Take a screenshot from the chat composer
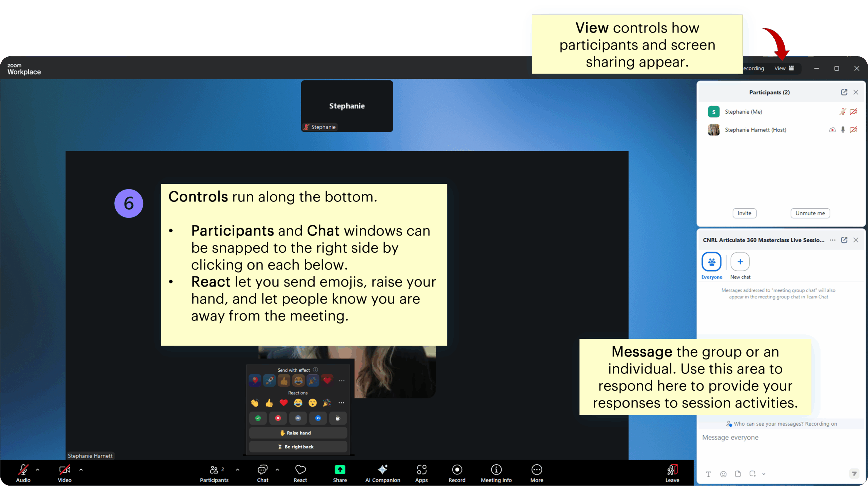Viewport: 868px width, 486px height. click(753, 474)
